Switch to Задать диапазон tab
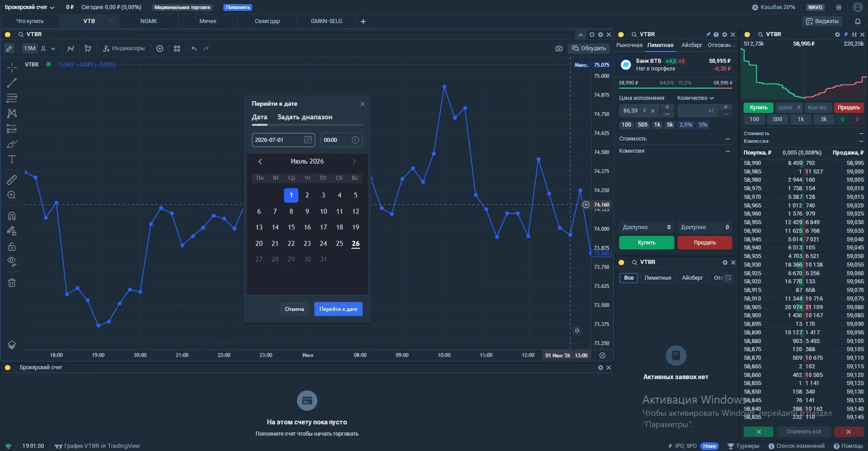868x451 pixels. tap(305, 117)
